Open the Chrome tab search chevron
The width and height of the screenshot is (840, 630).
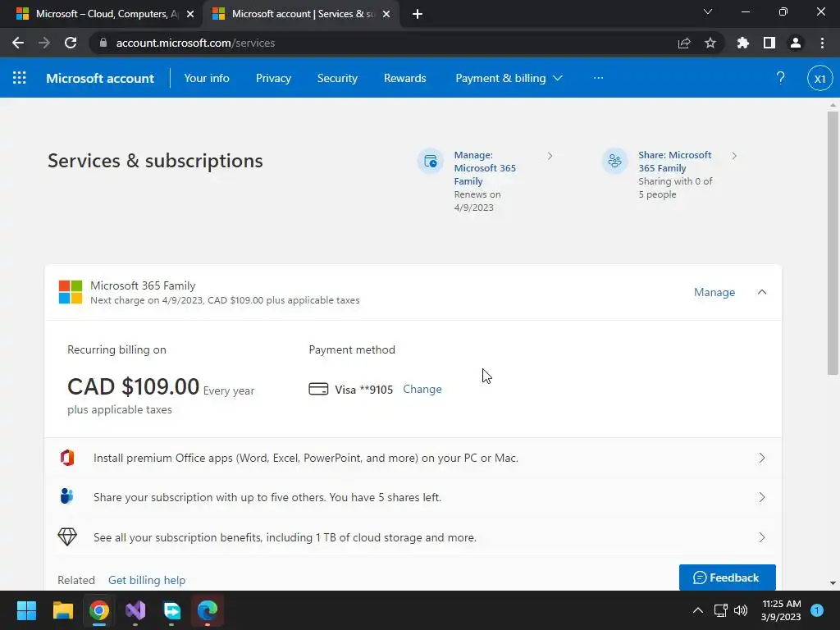coord(708,11)
